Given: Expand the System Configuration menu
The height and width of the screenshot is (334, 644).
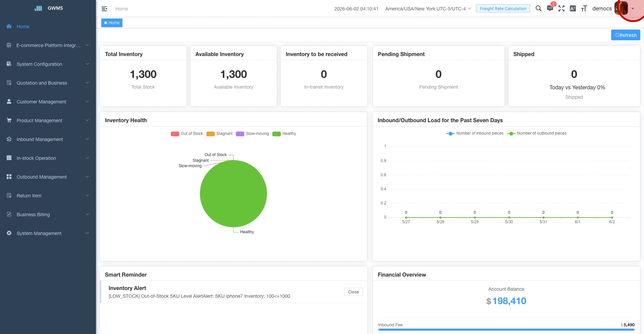Looking at the screenshot, I should 48,64.
